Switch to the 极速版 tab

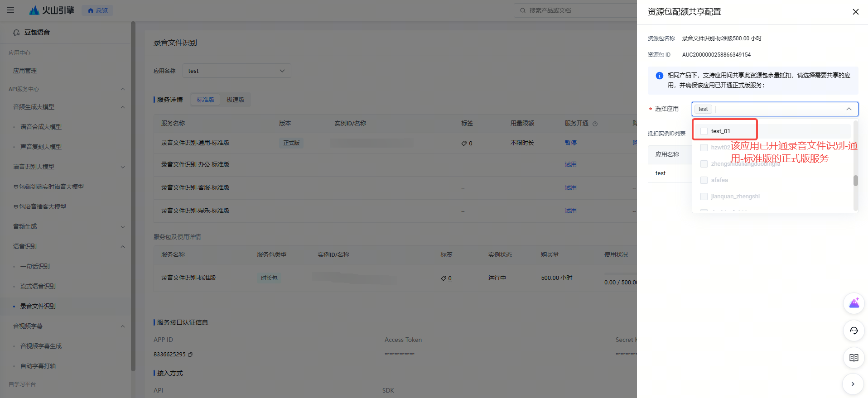[x=235, y=100]
